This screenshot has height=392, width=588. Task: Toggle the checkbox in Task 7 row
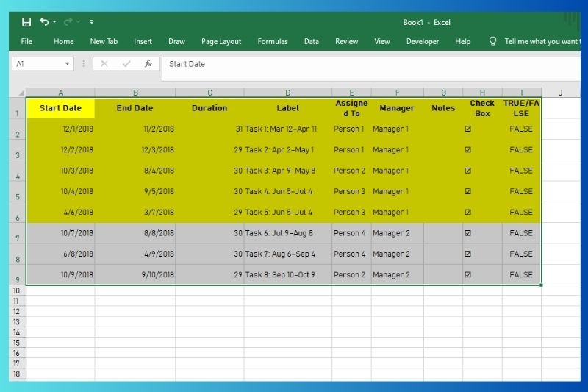467,254
